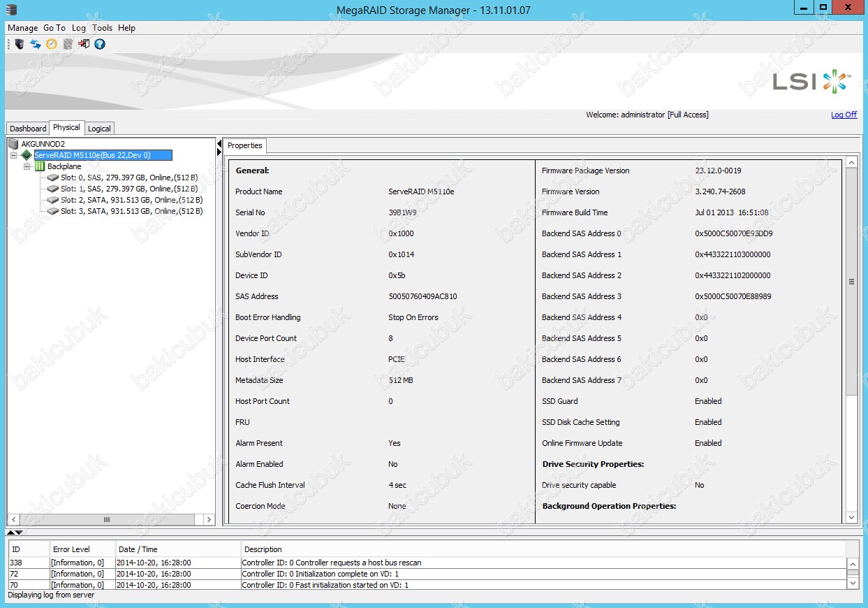Click Firmware Package Version value '23.12.0-0019'
Screen dimensions: 868x608
coord(718,171)
